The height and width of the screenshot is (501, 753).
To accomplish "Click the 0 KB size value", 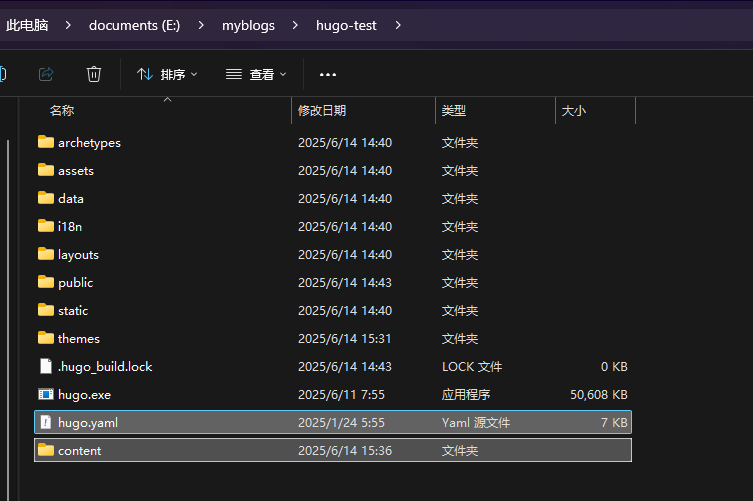I will click(614, 367).
